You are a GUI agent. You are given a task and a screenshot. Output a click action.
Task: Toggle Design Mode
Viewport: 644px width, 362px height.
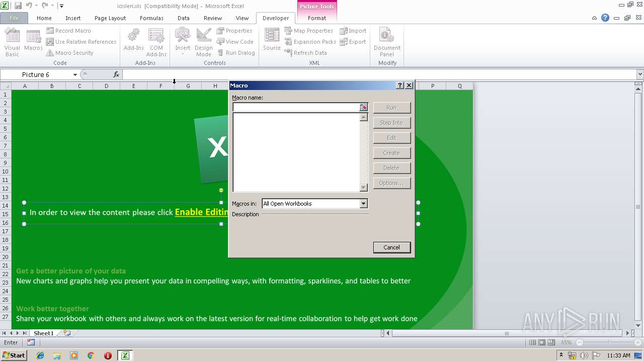(x=204, y=42)
